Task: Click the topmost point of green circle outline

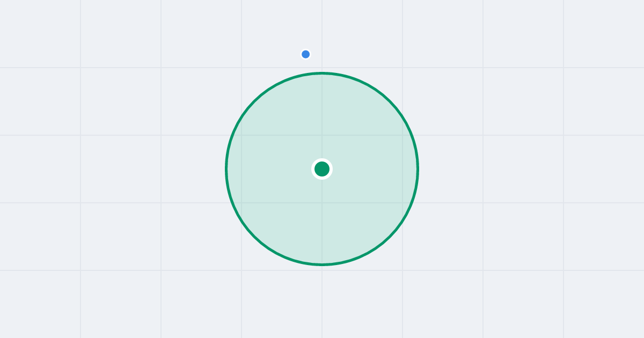Action: (322, 73)
